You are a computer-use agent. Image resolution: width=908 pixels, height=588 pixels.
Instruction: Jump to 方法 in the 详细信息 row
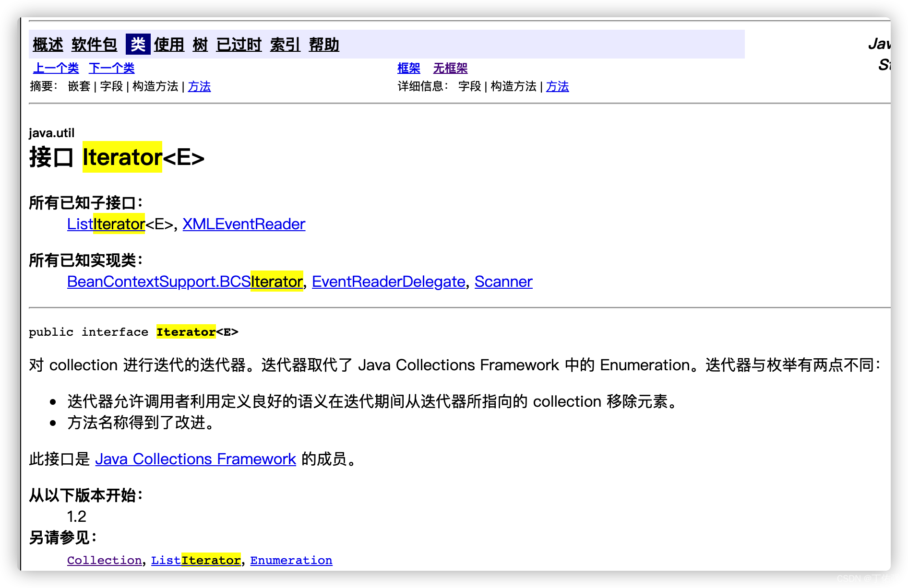[x=557, y=86]
